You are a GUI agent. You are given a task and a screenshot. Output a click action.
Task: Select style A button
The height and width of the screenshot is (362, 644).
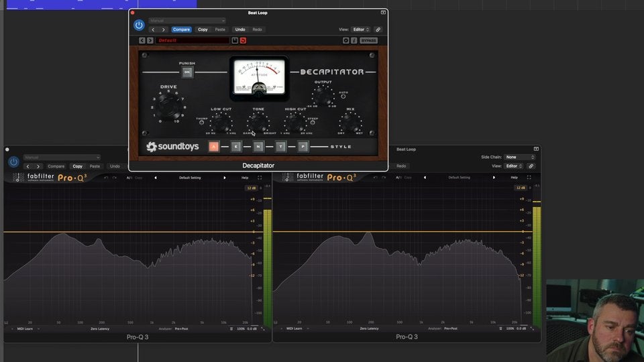pyautogui.click(x=213, y=147)
